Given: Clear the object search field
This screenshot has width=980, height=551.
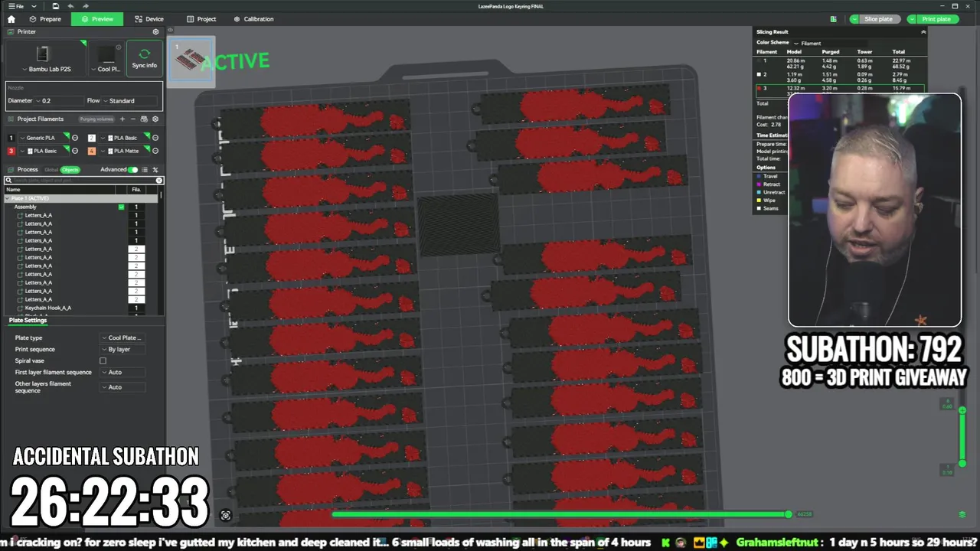Looking at the screenshot, I should (x=159, y=181).
